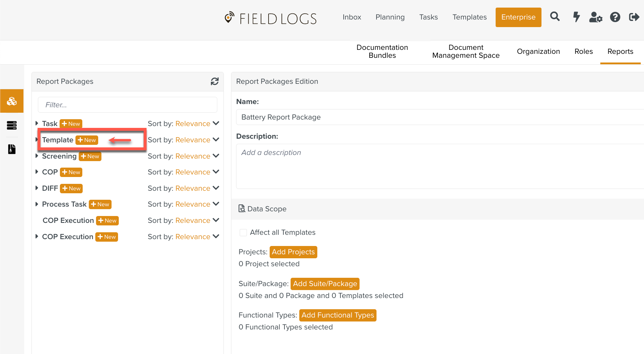Switch to the Roles tab
644x354 pixels.
tap(583, 51)
